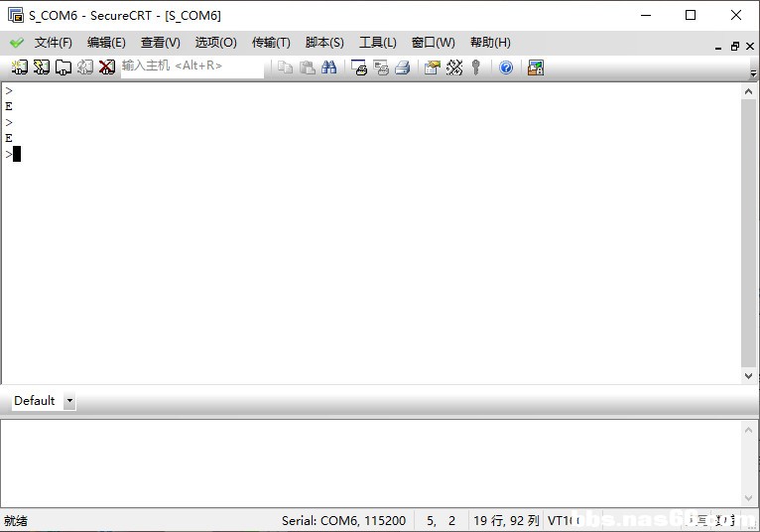
Task: Open the 选项(O) menu
Action: click(215, 43)
